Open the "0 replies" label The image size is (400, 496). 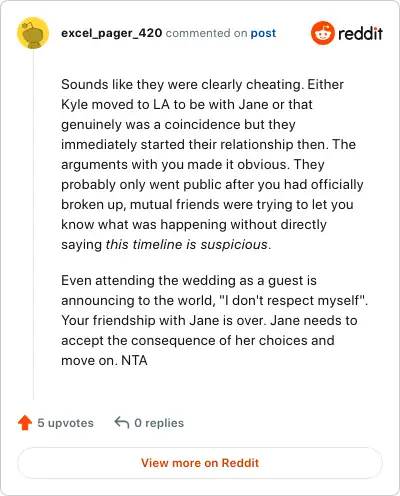(159, 423)
